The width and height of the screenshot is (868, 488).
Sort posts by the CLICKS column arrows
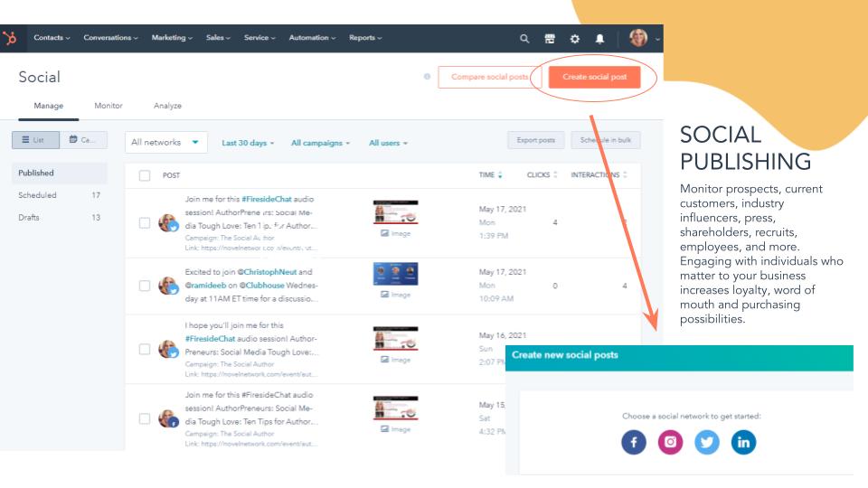[x=555, y=174]
